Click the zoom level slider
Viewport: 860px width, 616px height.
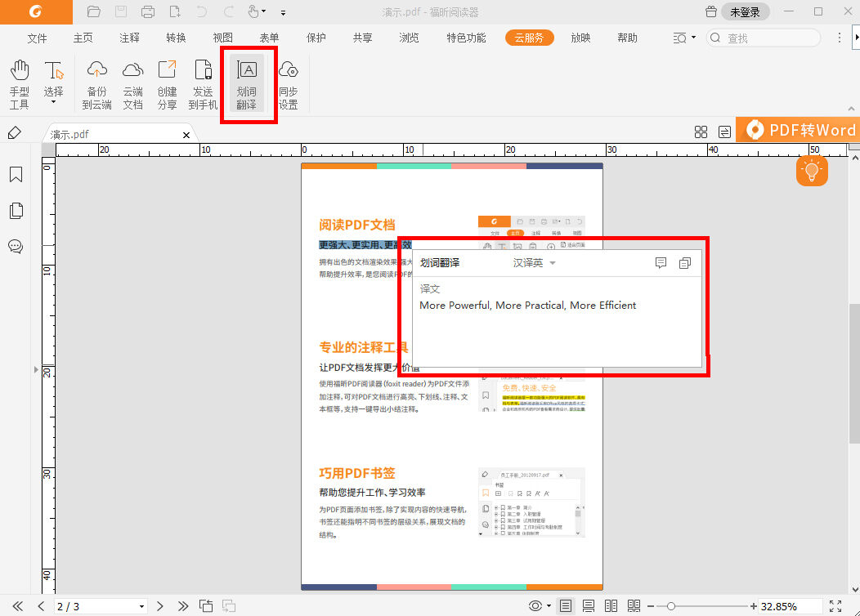[671, 605]
